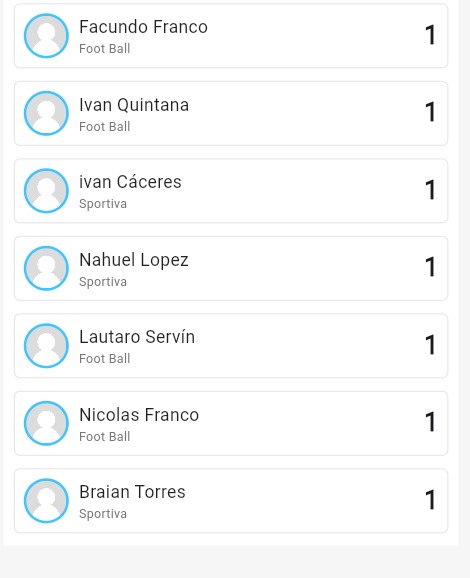The height and width of the screenshot is (578, 470).
Task: Select the ivan Cáceres player name
Action: (130, 182)
